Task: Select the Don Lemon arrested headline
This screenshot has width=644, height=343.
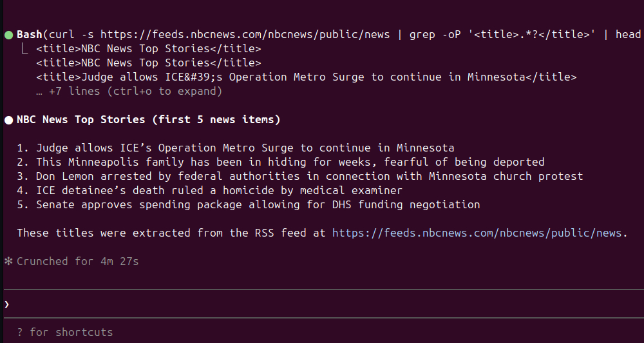Action: (309, 176)
